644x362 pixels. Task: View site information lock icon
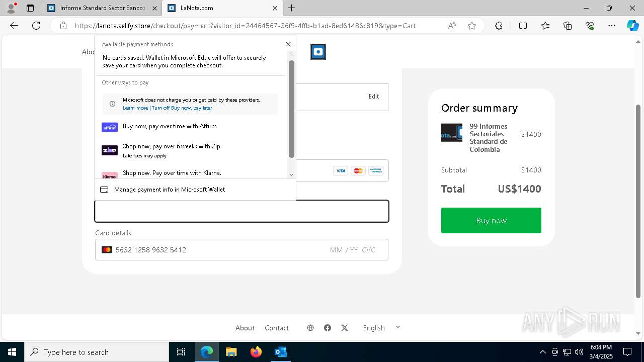pyautogui.click(x=63, y=26)
